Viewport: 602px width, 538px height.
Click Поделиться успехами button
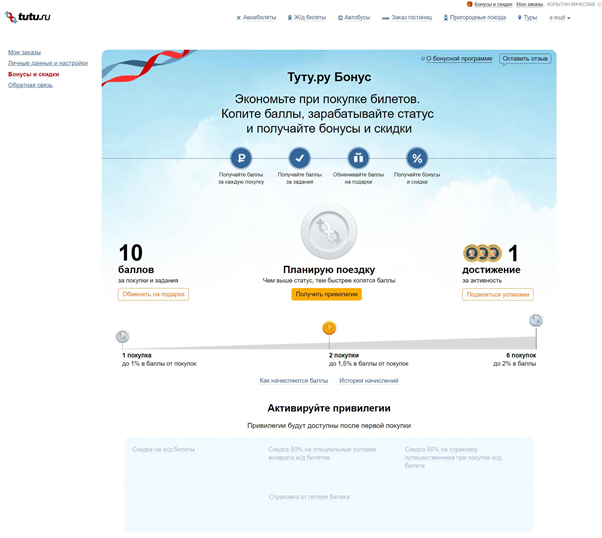click(498, 295)
